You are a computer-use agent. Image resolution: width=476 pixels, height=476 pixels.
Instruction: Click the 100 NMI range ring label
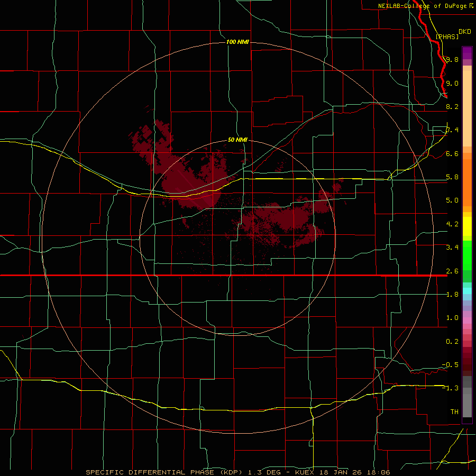pos(237,42)
